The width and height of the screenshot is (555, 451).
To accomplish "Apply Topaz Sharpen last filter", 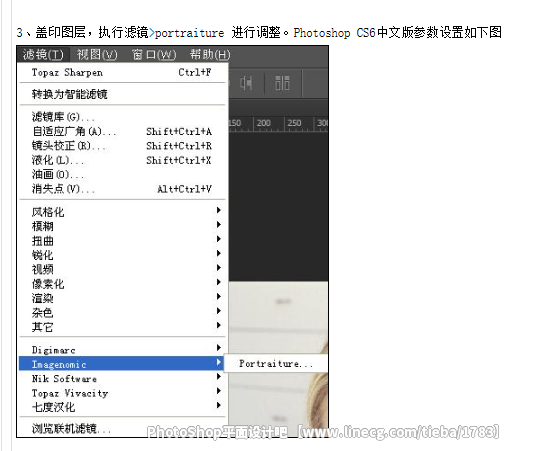I will click(122, 73).
